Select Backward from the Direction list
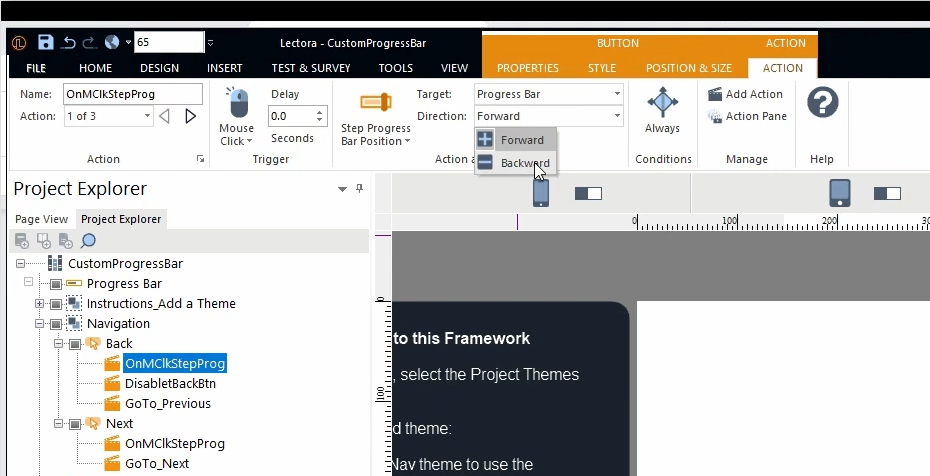930x476 pixels. coord(524,163)
